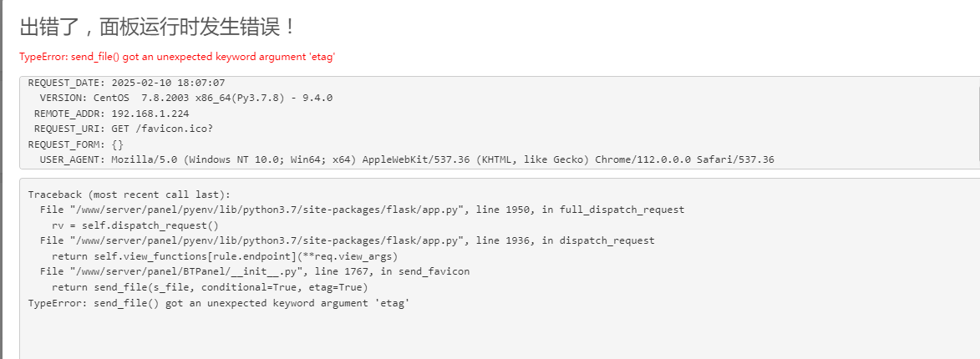Click the "return self.view_functions[rule.endpoint]" code line
Screen dimensions: 980x359
pos(225,256)
